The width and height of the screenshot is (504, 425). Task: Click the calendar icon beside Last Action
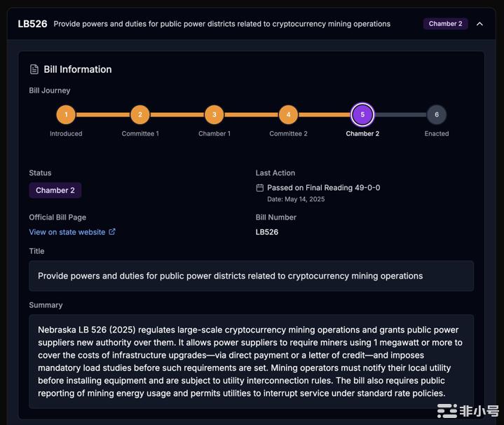point(260,188)
